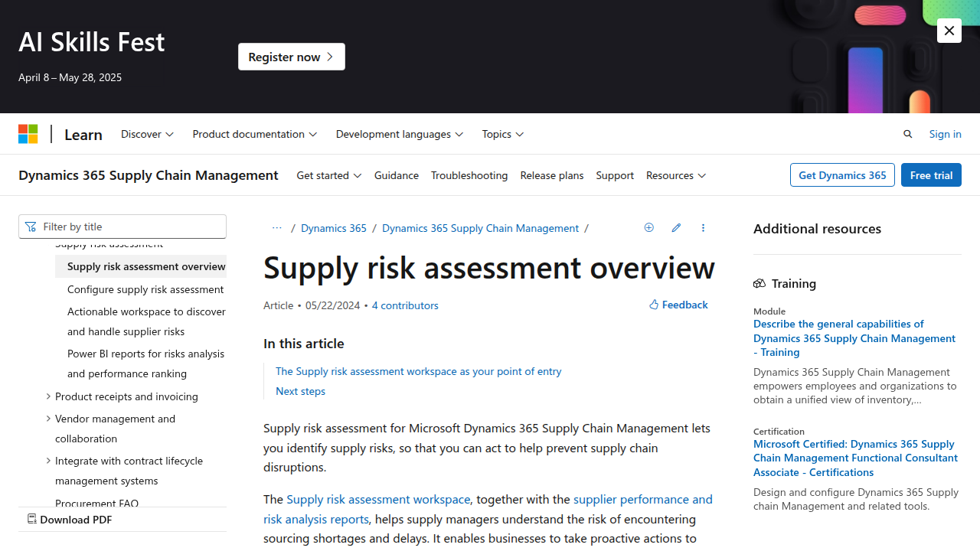
Task: Expand the Get started menu
Action: click(328, 175)
